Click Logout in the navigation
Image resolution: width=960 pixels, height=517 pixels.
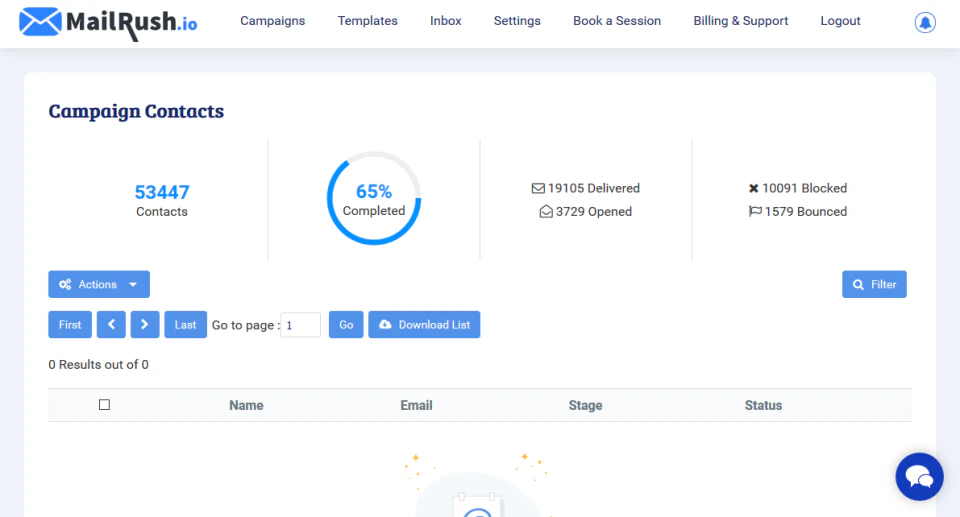point(841,21)
